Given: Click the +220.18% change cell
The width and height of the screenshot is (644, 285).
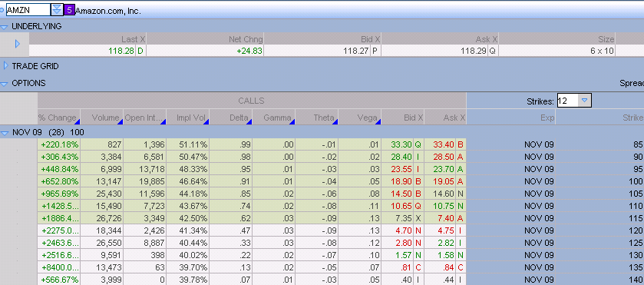Looking at the screenshot, I should (60, 144).
